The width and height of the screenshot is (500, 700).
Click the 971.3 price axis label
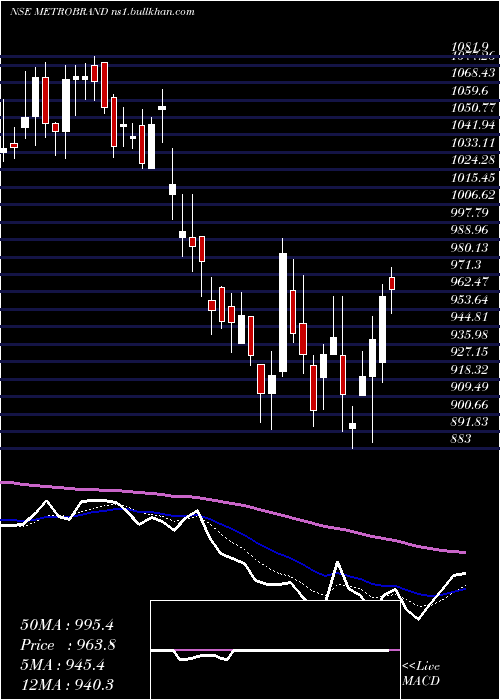(467, 265)
